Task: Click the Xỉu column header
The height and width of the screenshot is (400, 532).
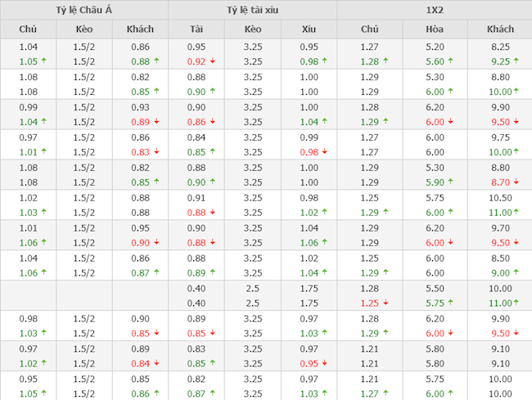Action: pyautogui.click(x=309, y=29)
